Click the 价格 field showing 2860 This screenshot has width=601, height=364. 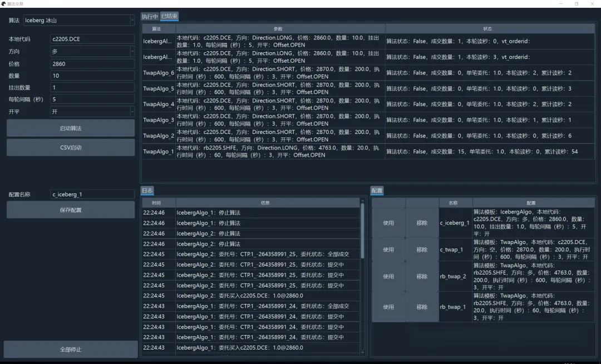(x=92, y=64)
